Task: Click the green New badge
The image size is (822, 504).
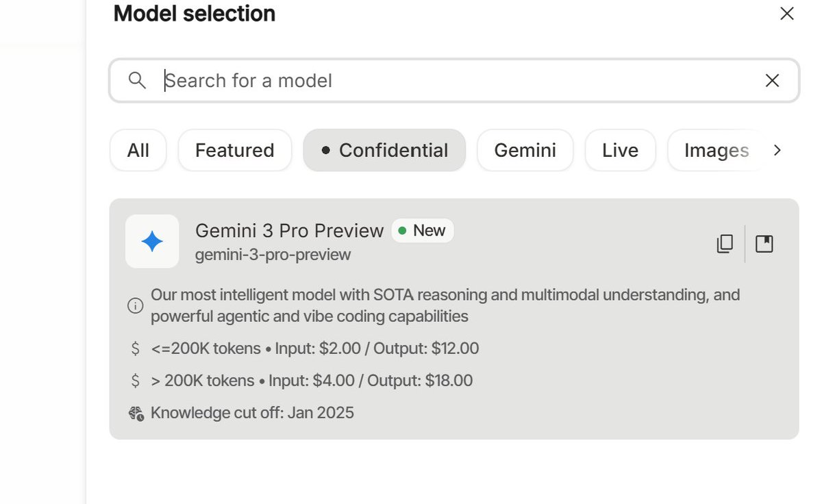Action: pyautogui.click(x=423, y=231)
